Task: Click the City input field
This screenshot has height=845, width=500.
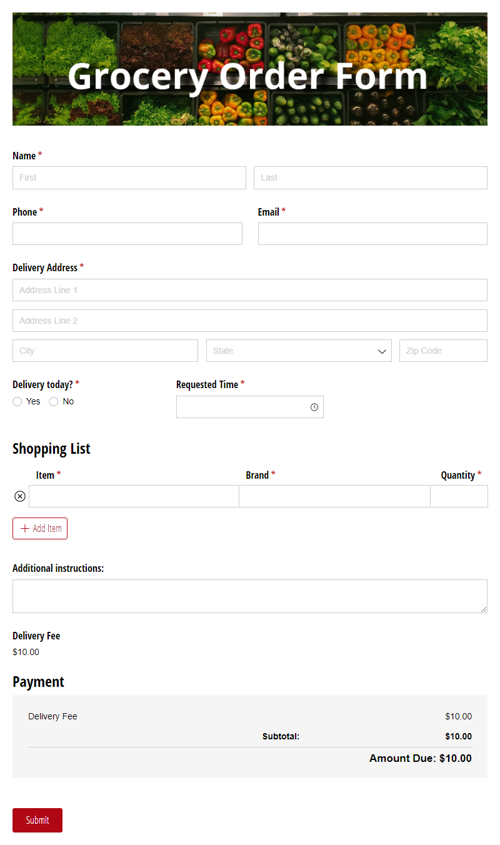Action: pyautogui.click(x=105, y=351)
